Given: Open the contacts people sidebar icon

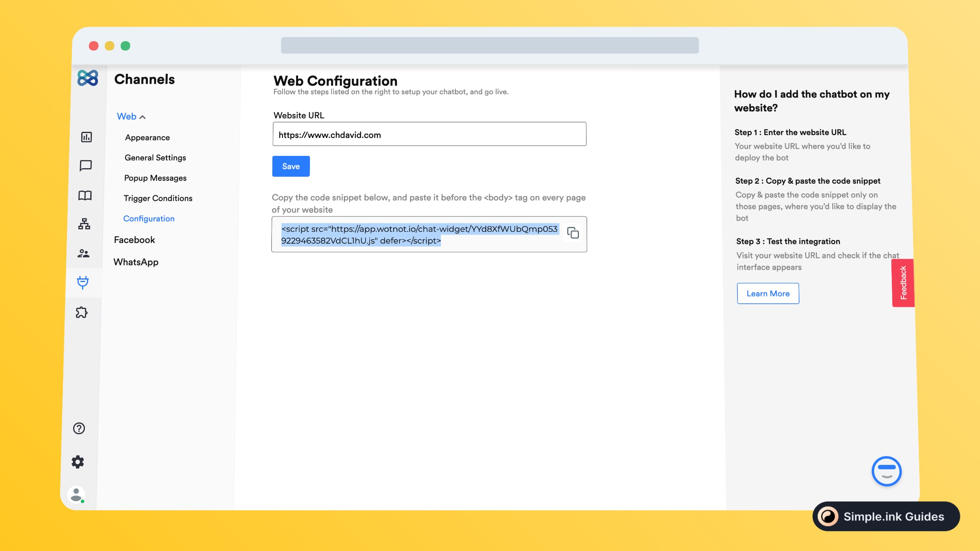Looking at the screenshot, I should click(x=83, y=253).
